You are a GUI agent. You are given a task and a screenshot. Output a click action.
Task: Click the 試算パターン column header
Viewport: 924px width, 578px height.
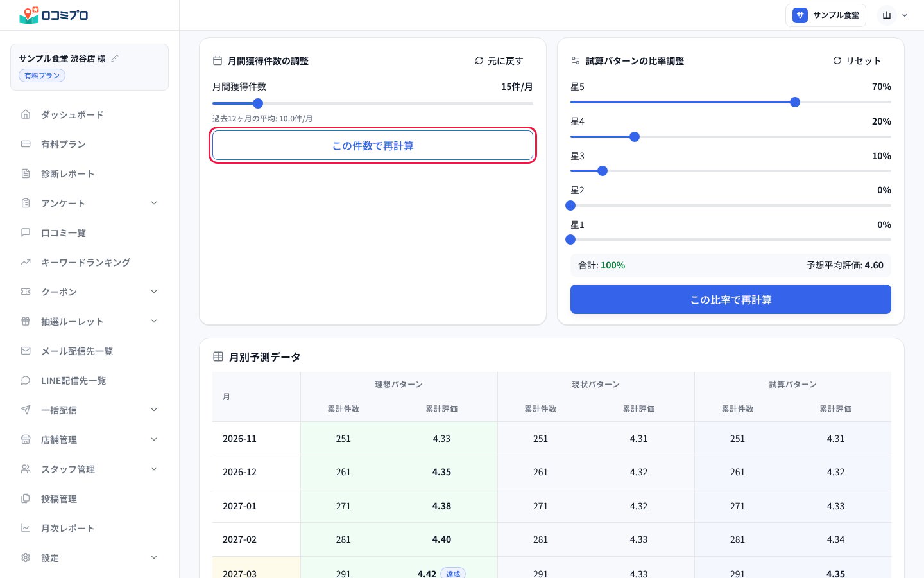tap(793, 384)
